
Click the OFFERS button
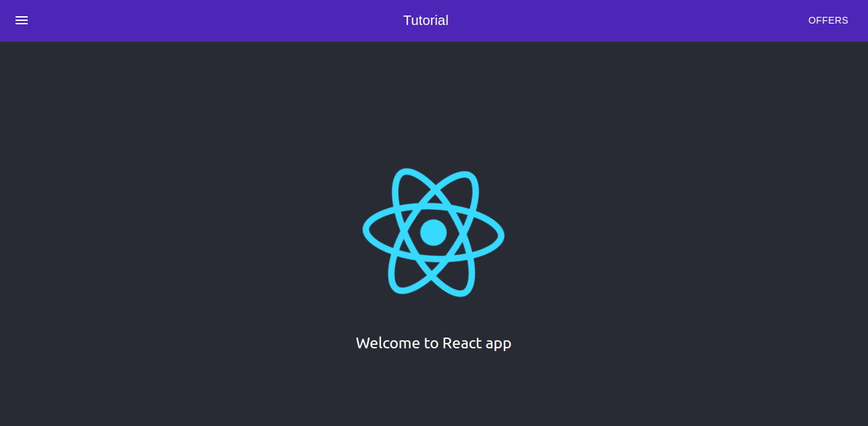(x=828, y=20)
